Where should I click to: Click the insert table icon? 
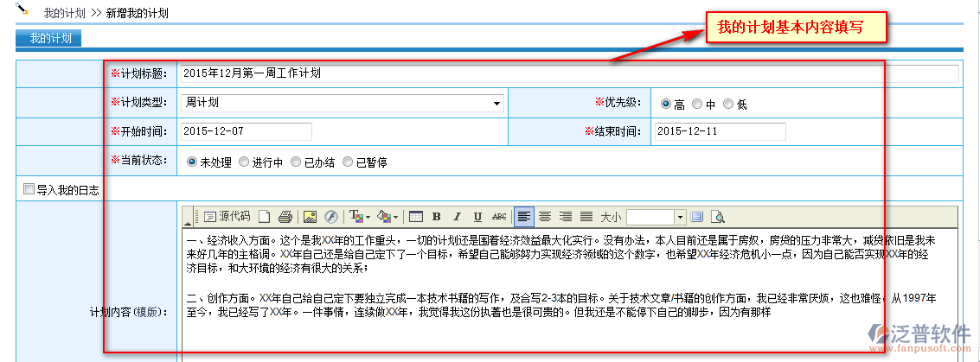(416, 217)
